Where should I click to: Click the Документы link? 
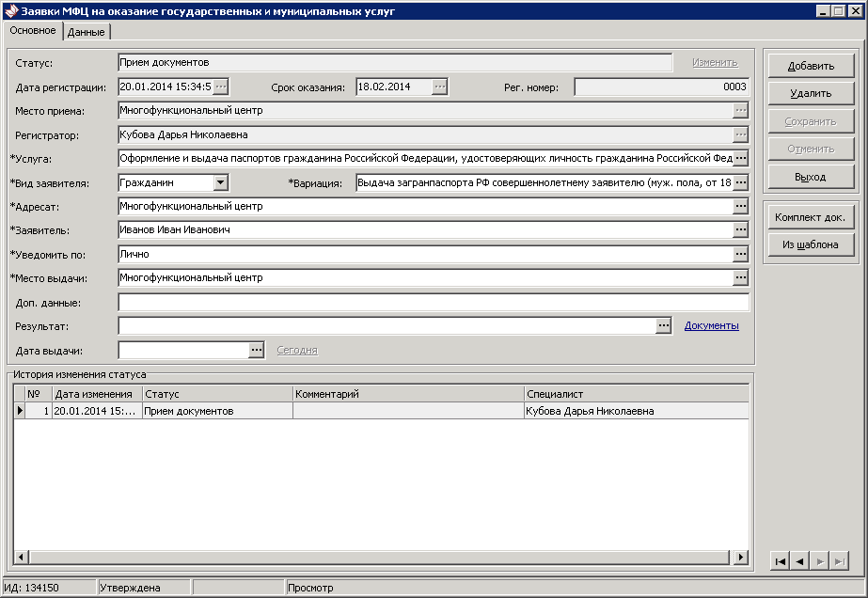click(x=711, y=325)
